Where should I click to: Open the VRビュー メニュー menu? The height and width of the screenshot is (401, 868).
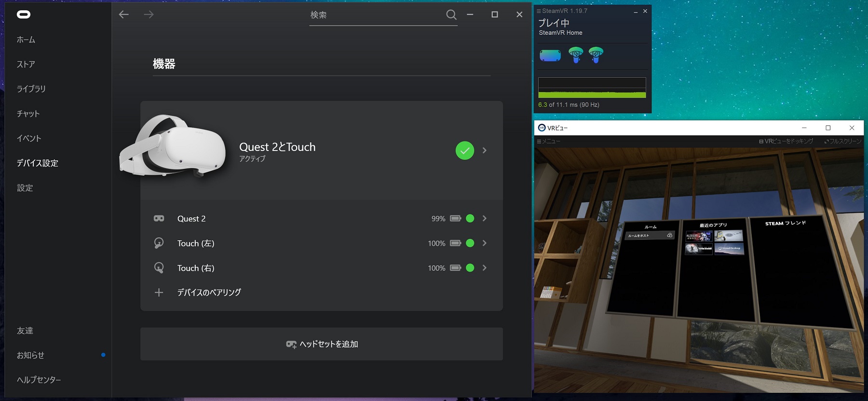pyautogui.click(x=549, y=141)
